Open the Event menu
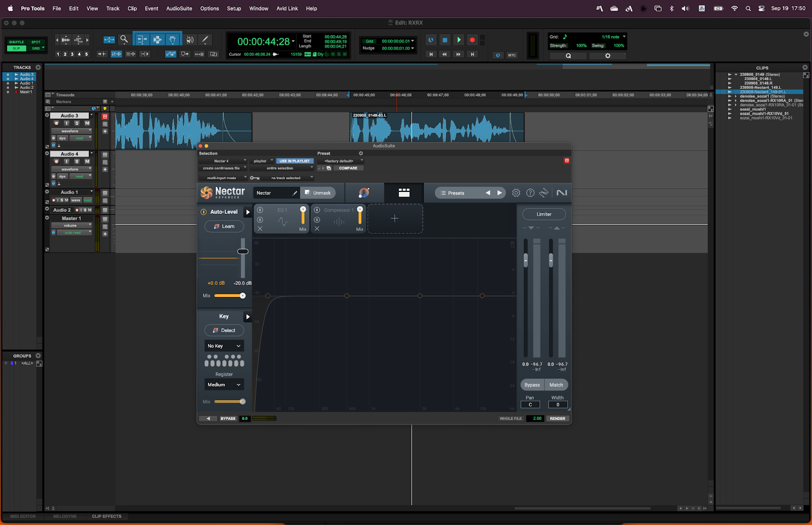 [x=151, y=9]
